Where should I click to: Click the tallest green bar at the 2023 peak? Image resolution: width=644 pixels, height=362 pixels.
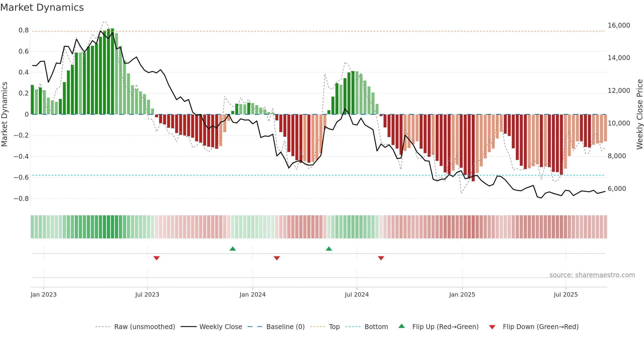coord(112,71)
